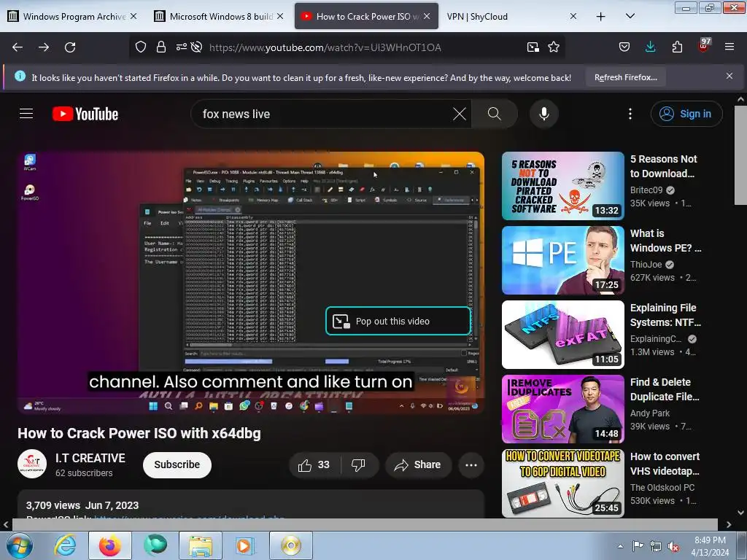Image resolution: width=747 pixels, height=560 pixels.
Task: Click Sign in button
Action: [x=686, y=114]
